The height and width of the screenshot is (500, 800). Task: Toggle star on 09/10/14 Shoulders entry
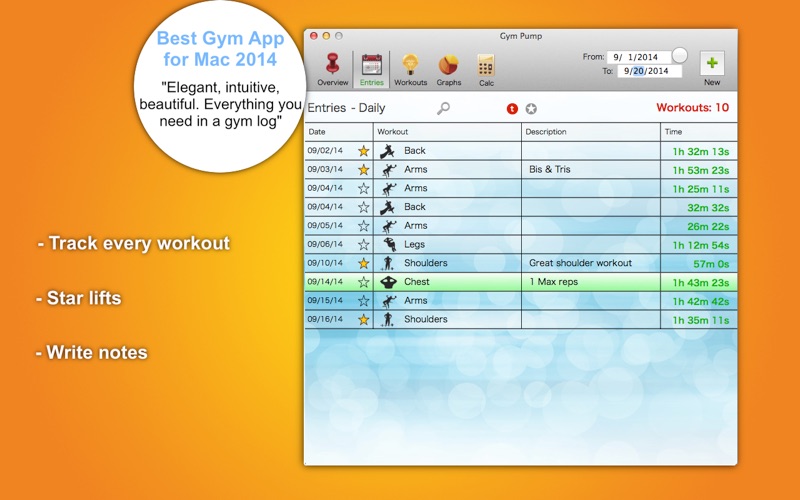click(x=363, y=263)
